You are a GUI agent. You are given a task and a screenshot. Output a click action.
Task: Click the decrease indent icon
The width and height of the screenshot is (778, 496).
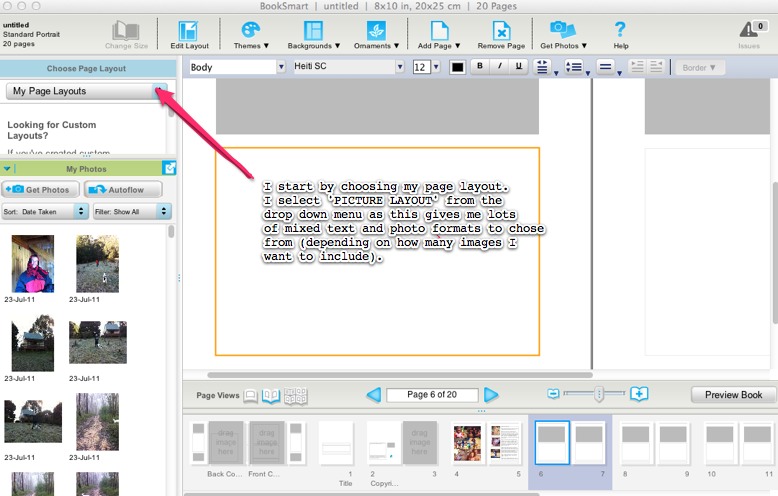coord(638,66)
